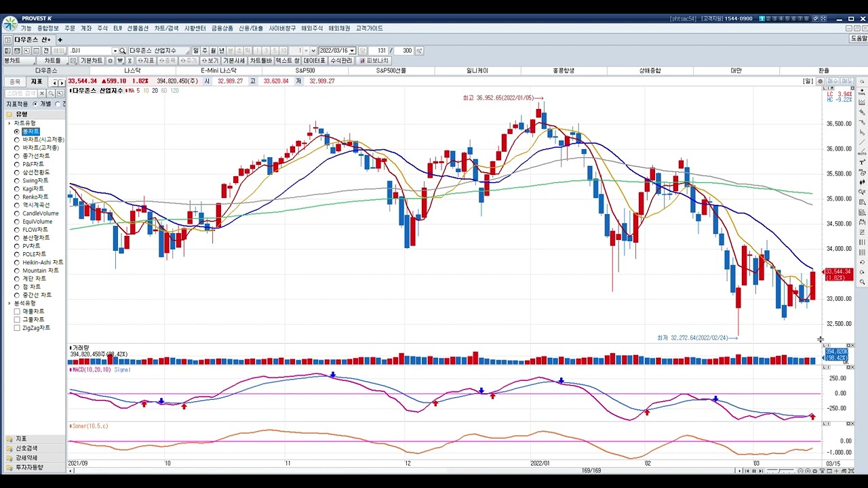Switch to the 종목 sidebar tab
This screenshot has width=868, height=488.
point(15,82)
